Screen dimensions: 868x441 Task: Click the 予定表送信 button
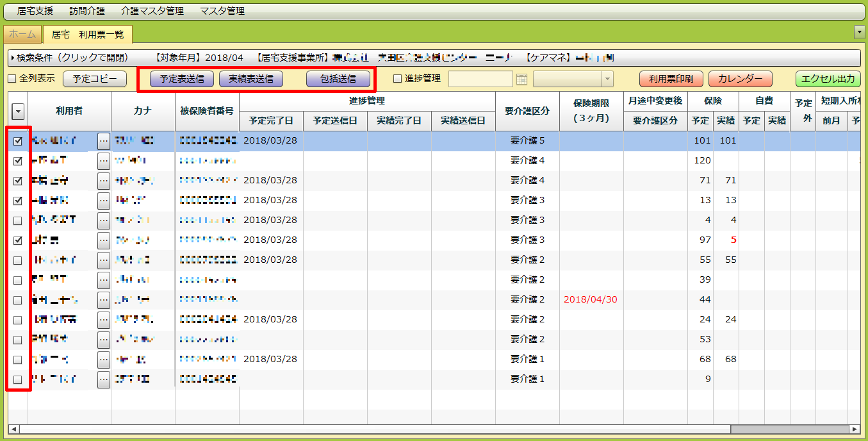[x=182, y=79]
